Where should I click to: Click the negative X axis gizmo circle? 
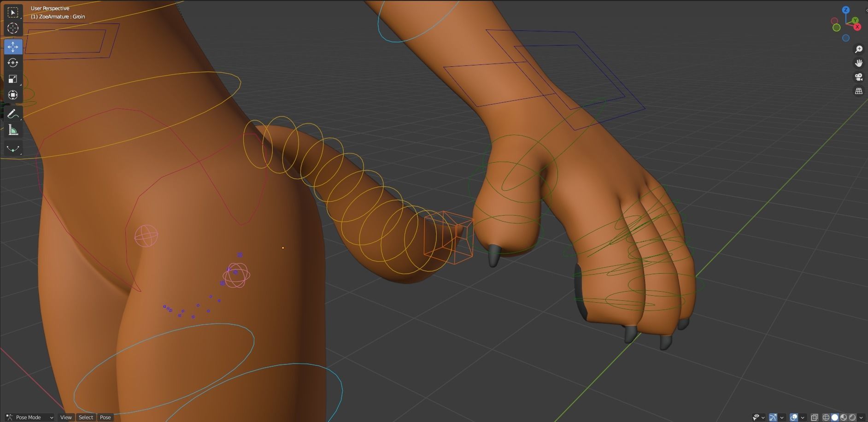[x=834, y=21]
